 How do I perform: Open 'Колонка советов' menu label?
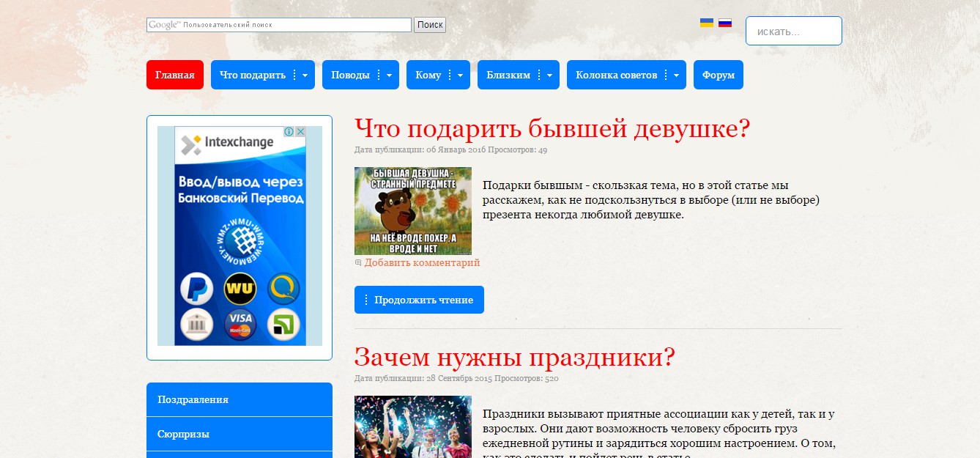(617, 75)
